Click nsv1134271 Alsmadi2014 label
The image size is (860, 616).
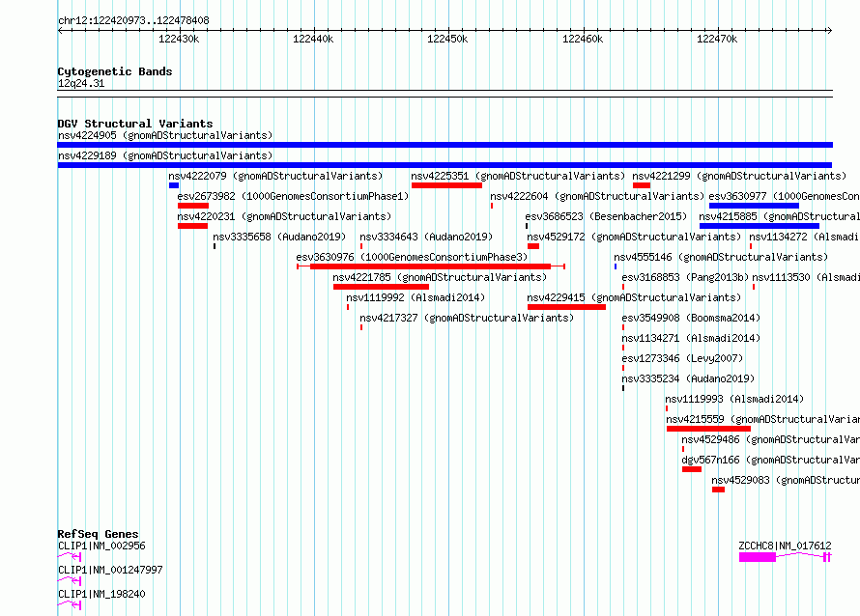pos(691,338)
